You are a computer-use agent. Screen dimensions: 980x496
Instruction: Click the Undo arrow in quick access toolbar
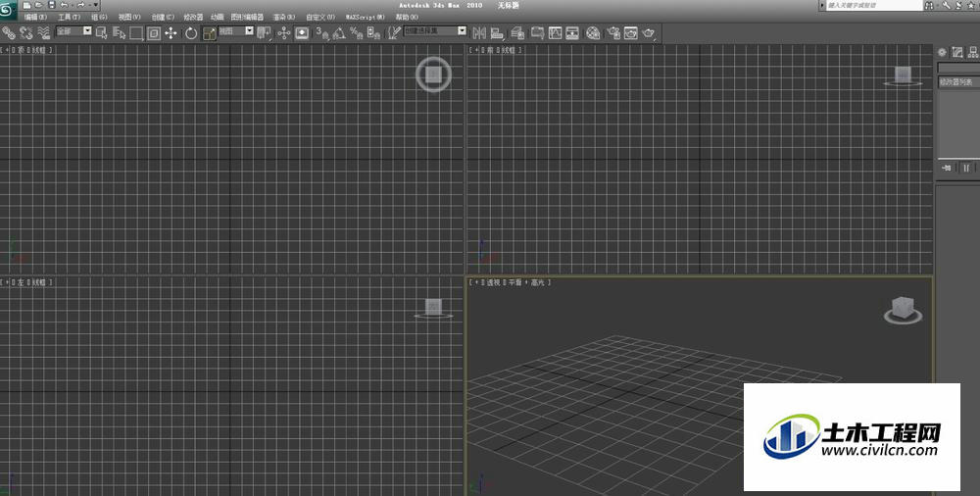pyautogui.click(x=64, y=5)
